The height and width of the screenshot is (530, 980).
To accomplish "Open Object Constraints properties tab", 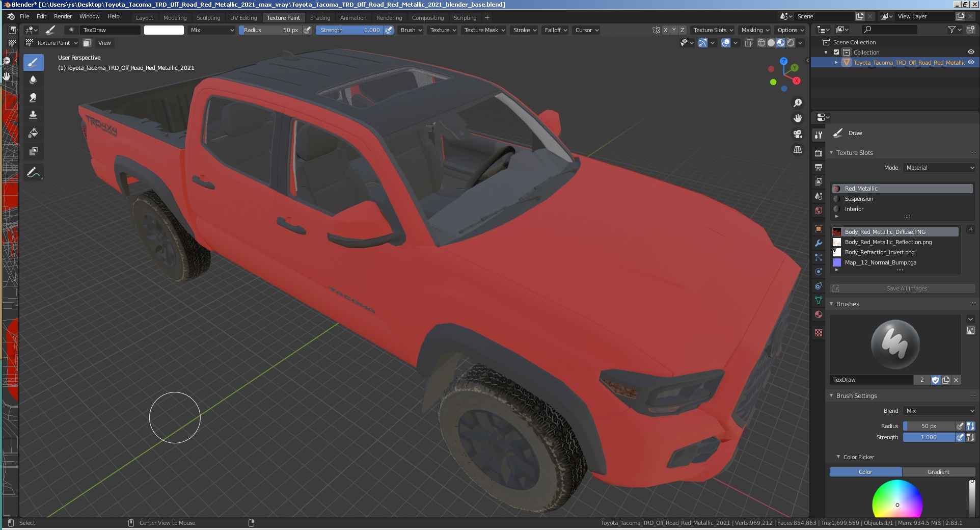I will coord(819,286).
